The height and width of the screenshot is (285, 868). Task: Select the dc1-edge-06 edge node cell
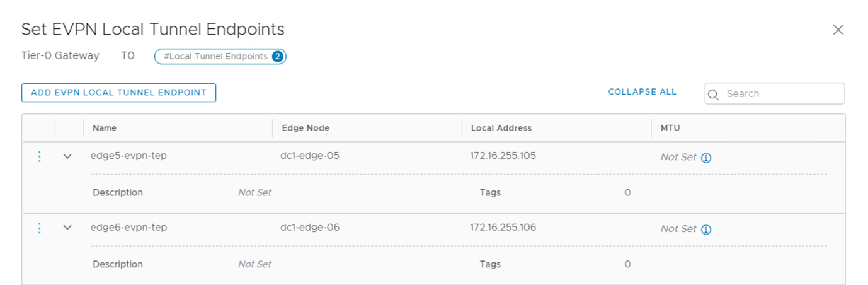tap(310, 228)
